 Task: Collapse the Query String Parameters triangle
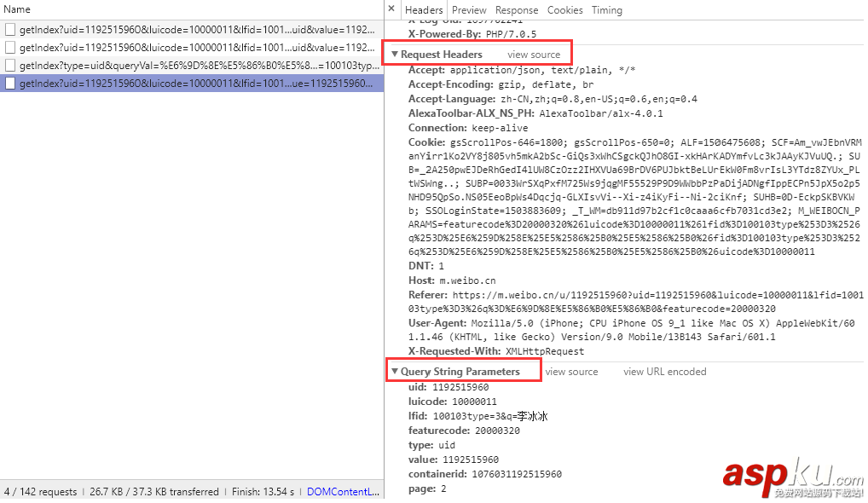pyautogui.click(x=395, y=372)
